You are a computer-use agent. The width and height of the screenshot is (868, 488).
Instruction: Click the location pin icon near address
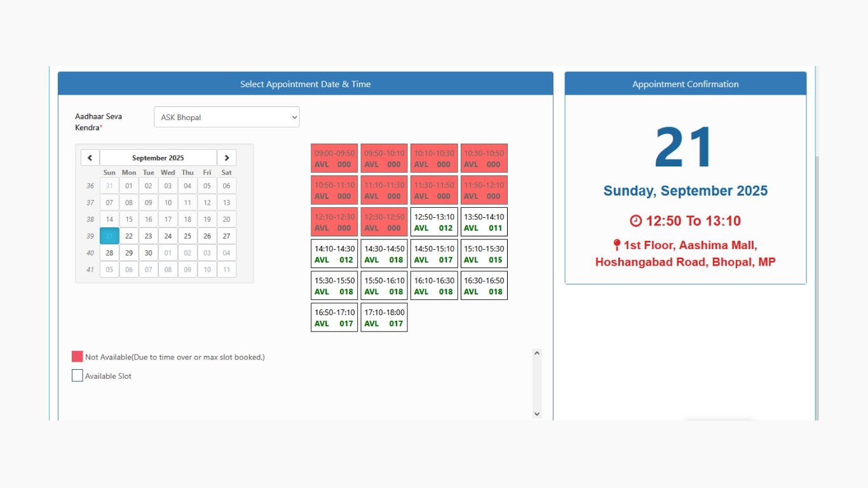coord(616,245)
